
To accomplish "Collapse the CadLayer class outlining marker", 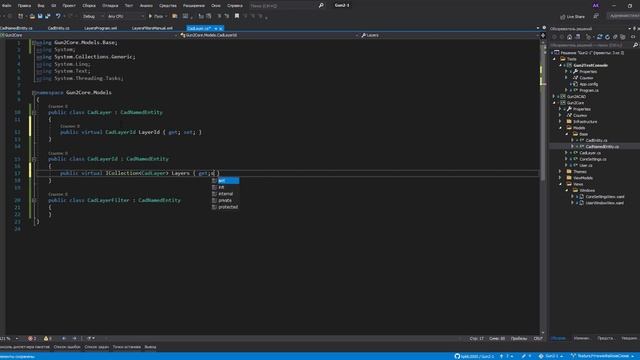I will click(34, 112).
